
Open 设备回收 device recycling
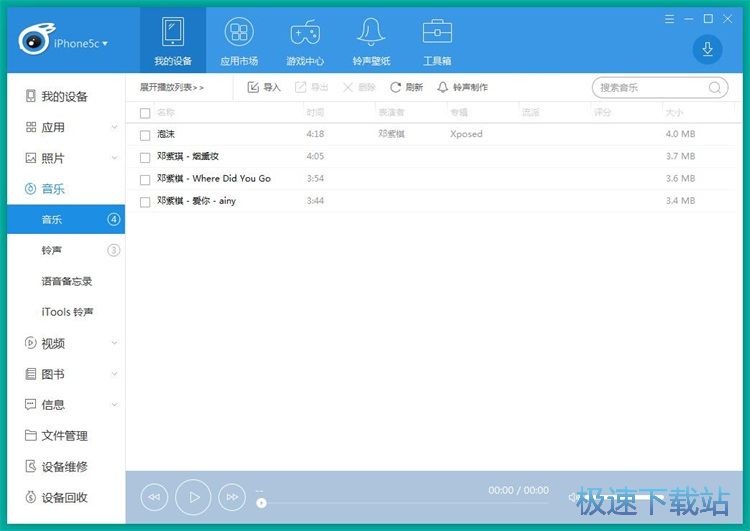click(56, 498)
